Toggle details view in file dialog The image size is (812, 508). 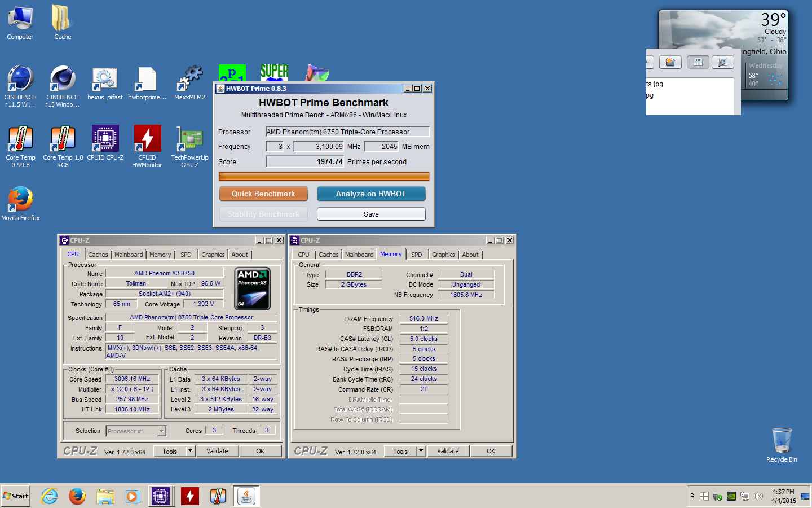coord(723,62)
